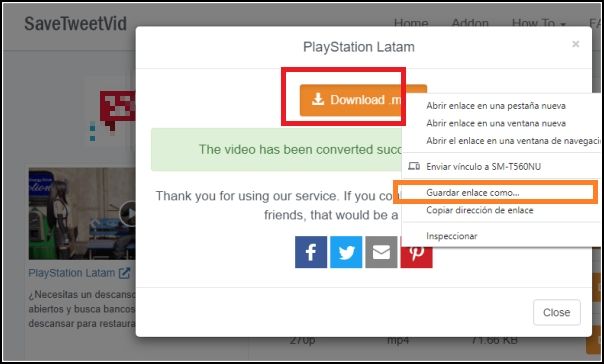This screenshot has height=364, width=604.
Task: Click 'Enviar vínculo a SM-T560NU' entry
Action: (483, 166)
